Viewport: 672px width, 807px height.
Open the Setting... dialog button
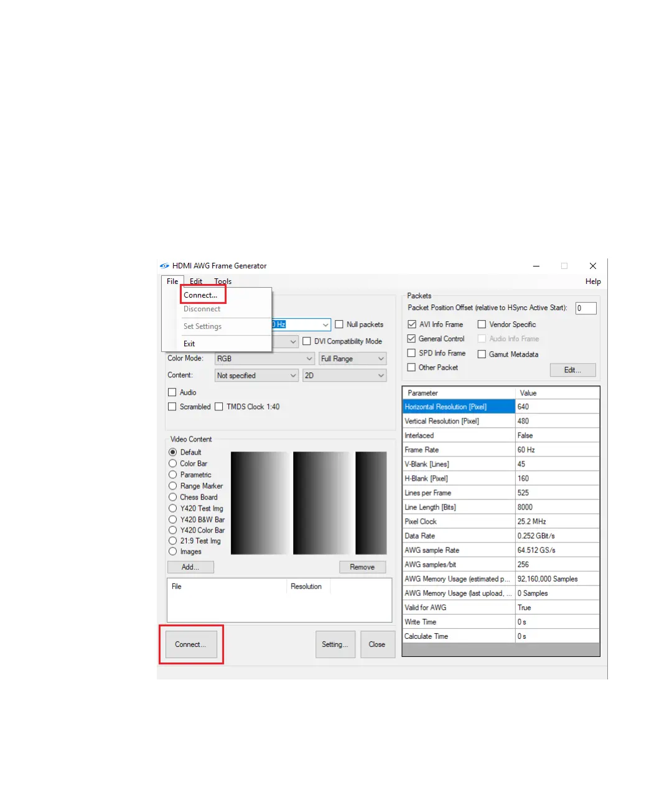[x=335, y=644]
